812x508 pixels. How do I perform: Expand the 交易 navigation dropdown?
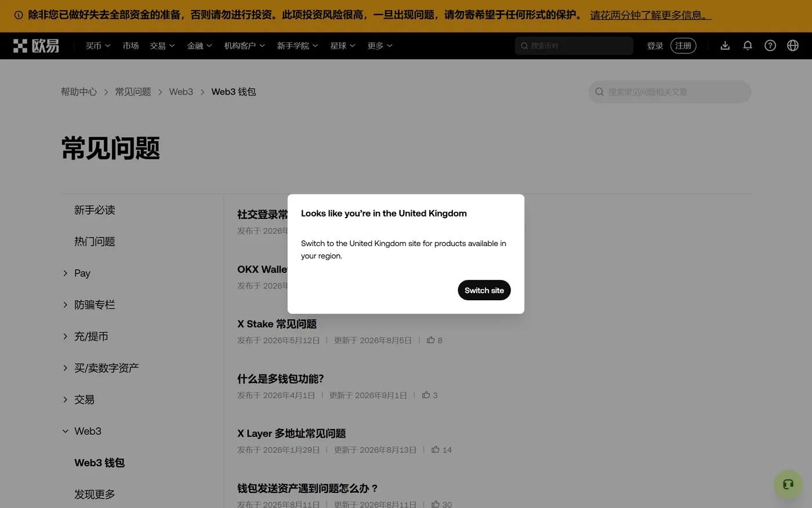pos(162,46)
